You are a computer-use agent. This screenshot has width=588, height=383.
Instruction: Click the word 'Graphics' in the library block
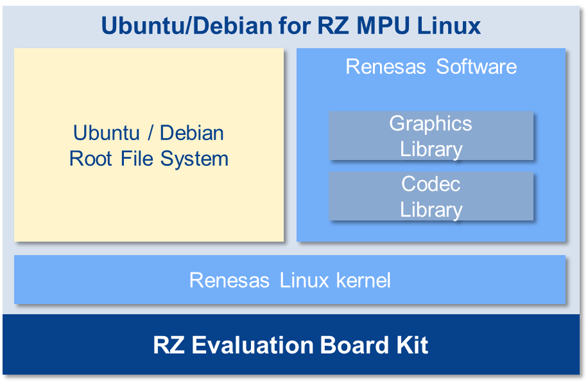point(431,123)
